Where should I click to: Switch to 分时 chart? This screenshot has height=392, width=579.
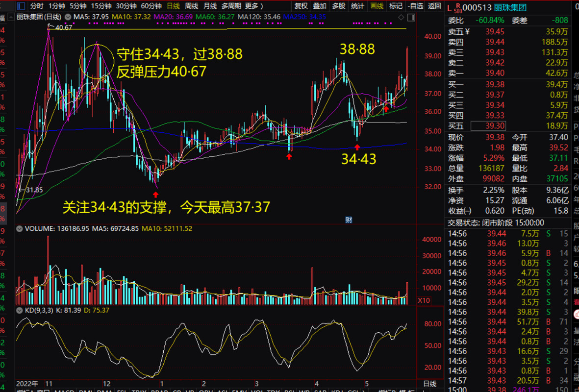coord(37,6)
